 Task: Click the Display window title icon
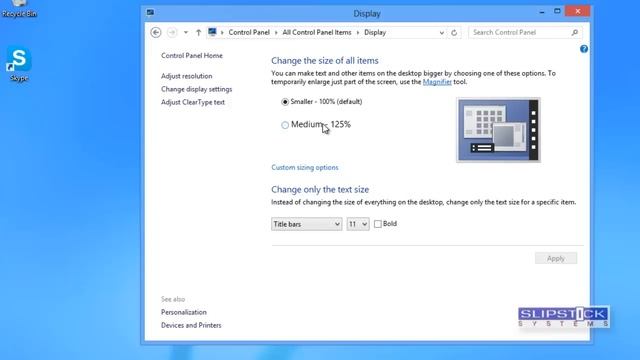[150, 13]
